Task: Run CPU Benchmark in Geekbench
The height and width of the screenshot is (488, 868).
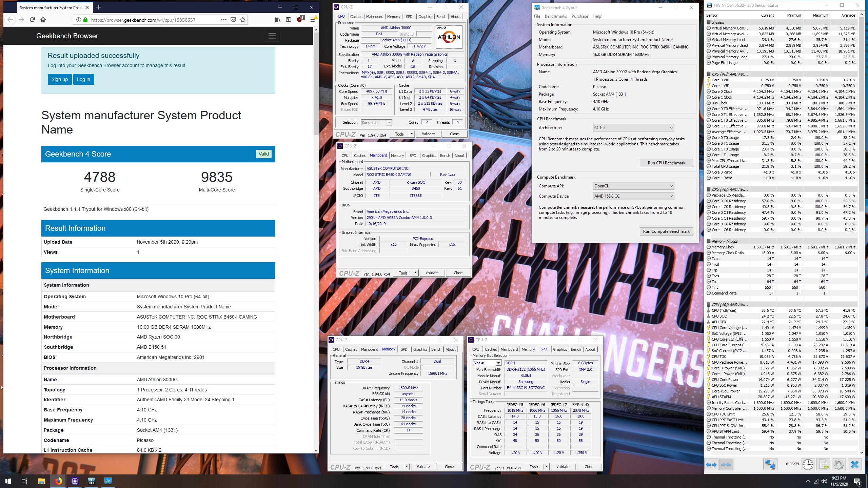Action: [666, 163]
